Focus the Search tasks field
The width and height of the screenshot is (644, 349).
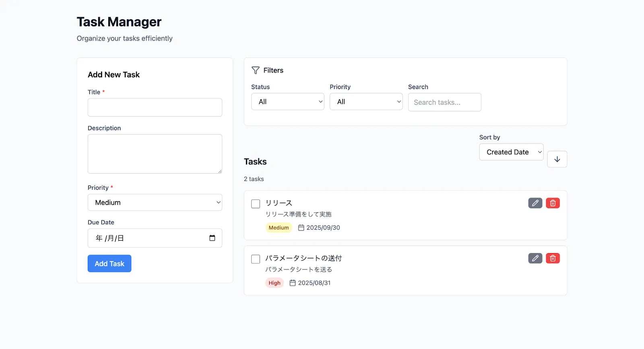pyautogui.click(x=444, y=102)
